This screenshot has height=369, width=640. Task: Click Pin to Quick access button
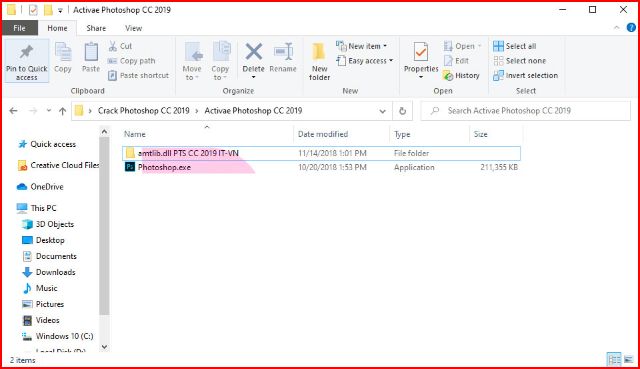pos(27,61)
